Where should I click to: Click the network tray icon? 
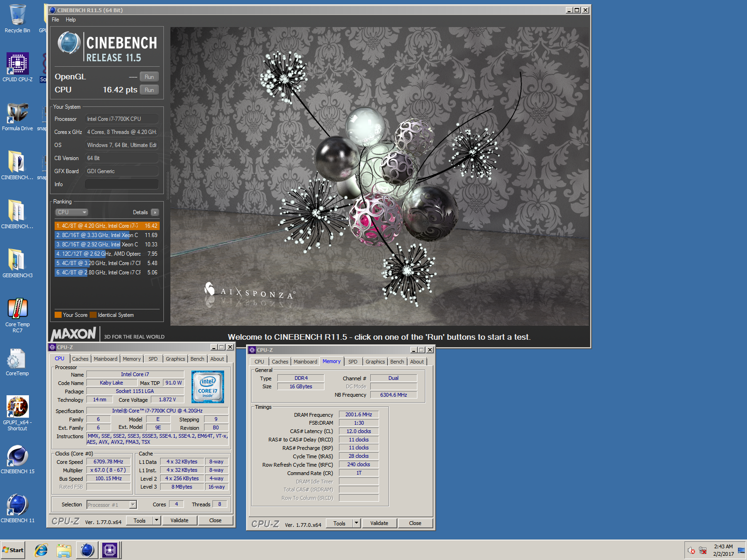703,551
